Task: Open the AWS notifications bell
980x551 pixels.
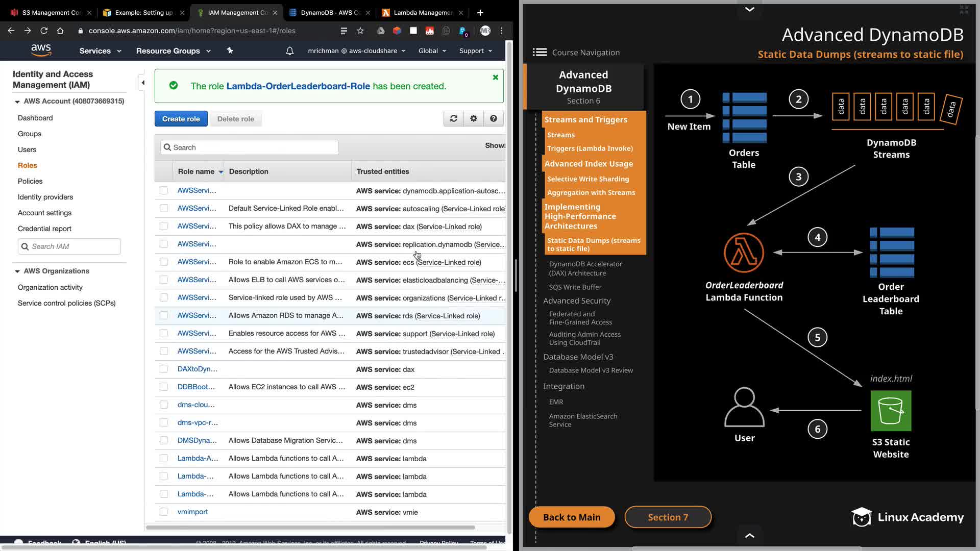Action: 289,51
